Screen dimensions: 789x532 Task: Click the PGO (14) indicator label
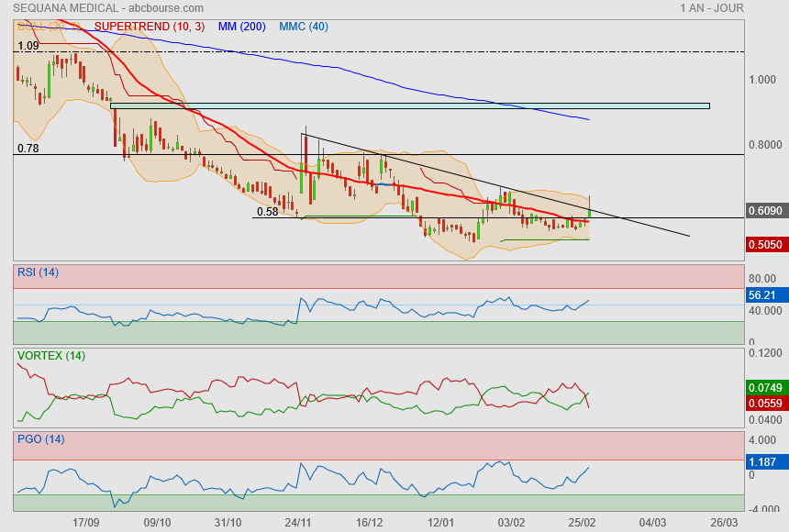40,439
